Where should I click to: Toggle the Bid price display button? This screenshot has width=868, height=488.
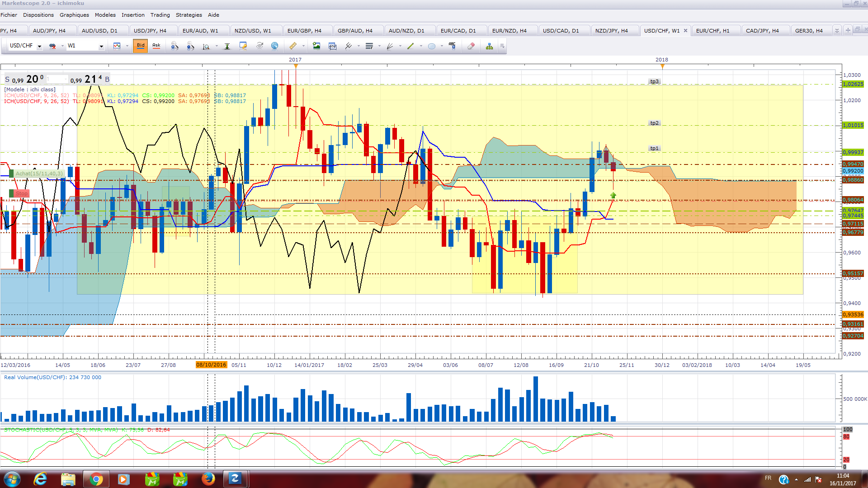(x=141, y=46)
